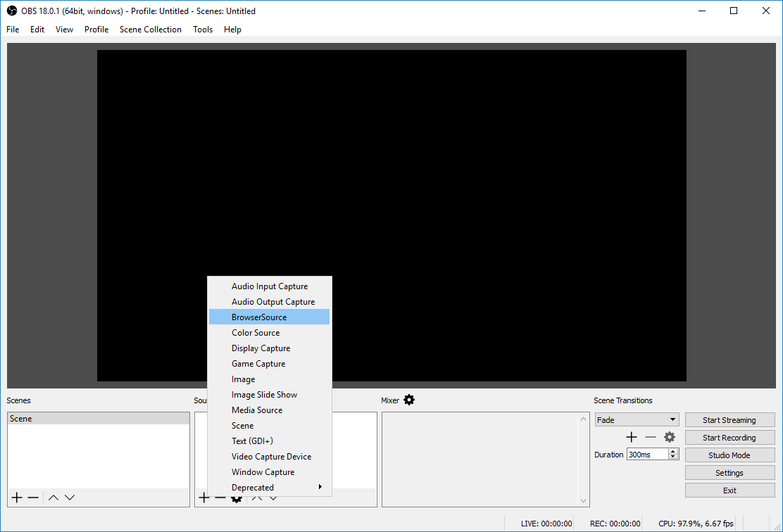Open the Help menu
The image size is (783, 532).
232,30
